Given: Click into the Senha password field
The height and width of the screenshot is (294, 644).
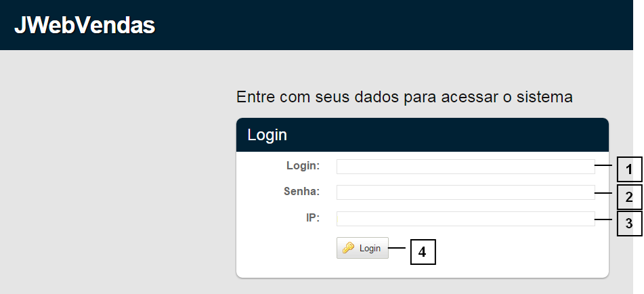Looking at the screenshot, I should pyautogui.click(x=465, y=192).
